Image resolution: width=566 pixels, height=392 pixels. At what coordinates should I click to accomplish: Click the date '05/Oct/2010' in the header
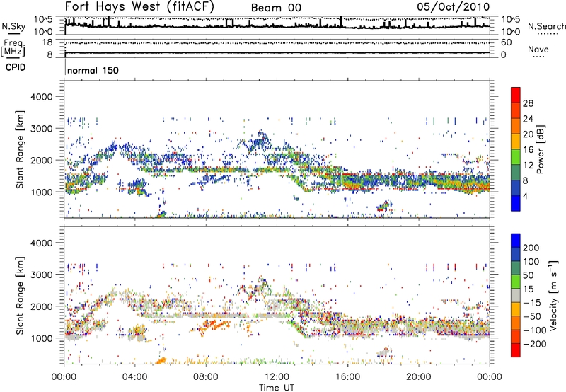coord(454,7)
